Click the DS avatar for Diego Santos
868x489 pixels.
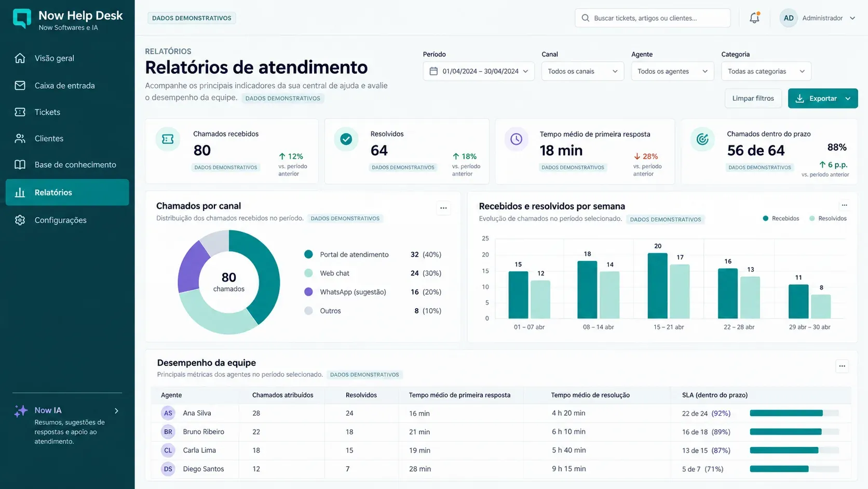[168, 469]
